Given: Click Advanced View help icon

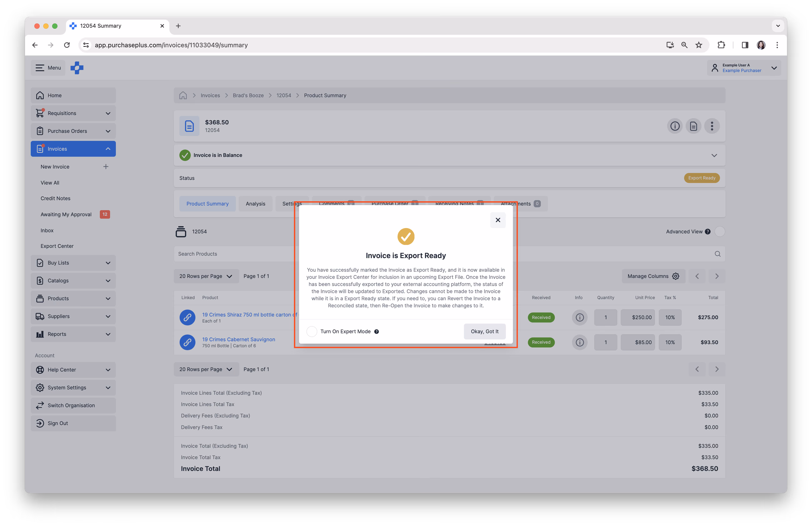Looking at the screenshot, I should point(708,232).
